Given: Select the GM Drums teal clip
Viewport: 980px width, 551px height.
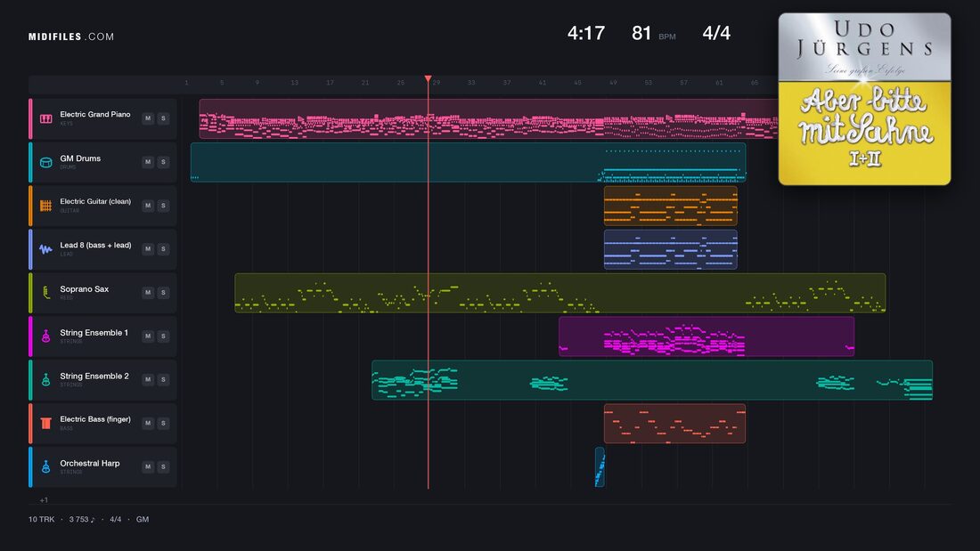Looking at the screenshot, I should pos(468,162).
